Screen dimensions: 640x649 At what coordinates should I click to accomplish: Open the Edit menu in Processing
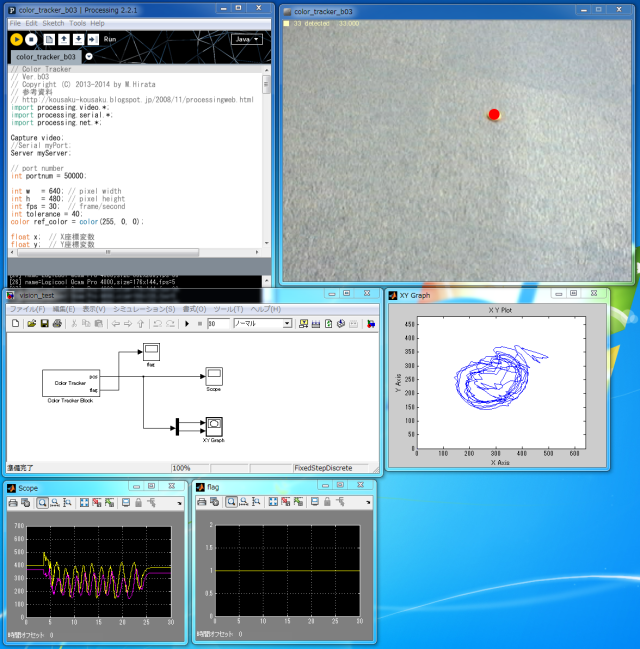pyautogui.click(x=31, y=23)
